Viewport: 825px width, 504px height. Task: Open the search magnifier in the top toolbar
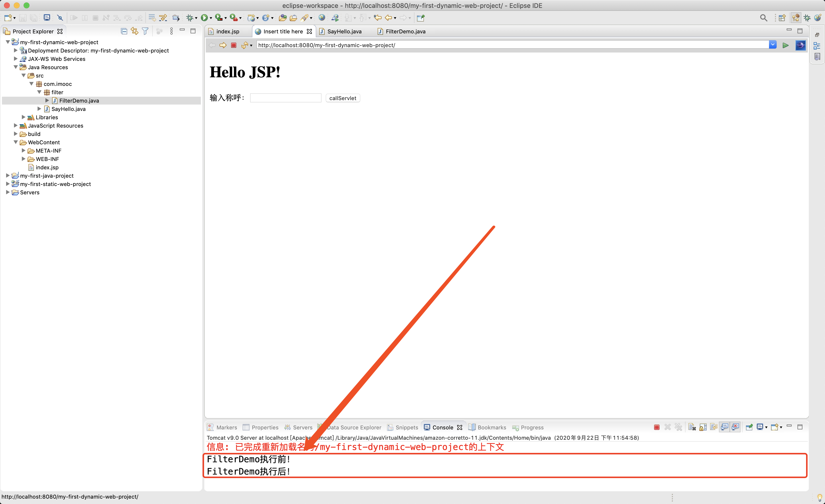pos(763,18)
